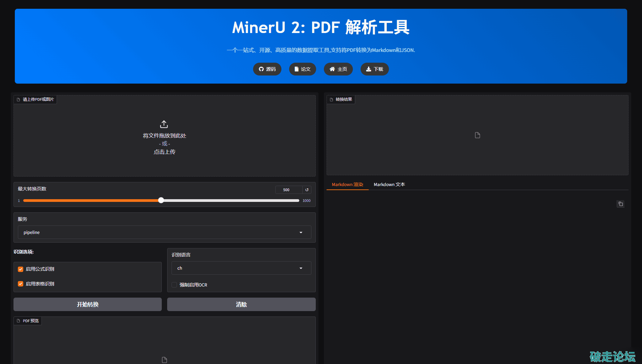Reset max pages with the reset icon
The width and height of the screenshot is (642, 364).
click(x=307, y=190)
